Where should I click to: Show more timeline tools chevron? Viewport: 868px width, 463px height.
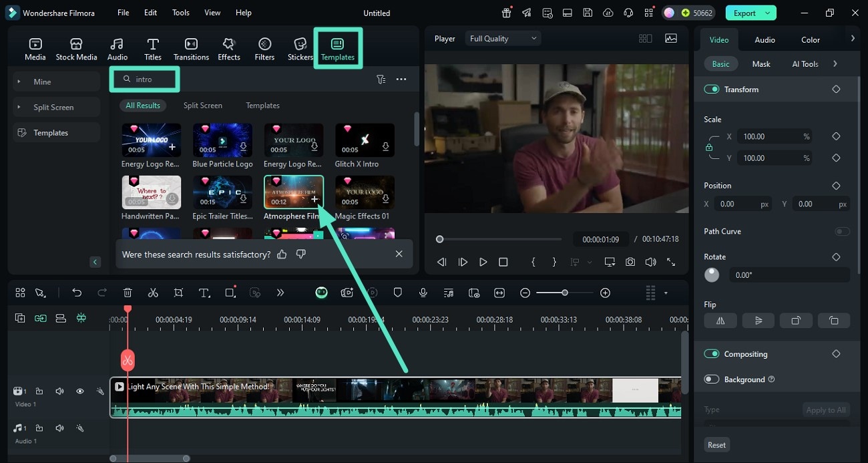[280, 293]
